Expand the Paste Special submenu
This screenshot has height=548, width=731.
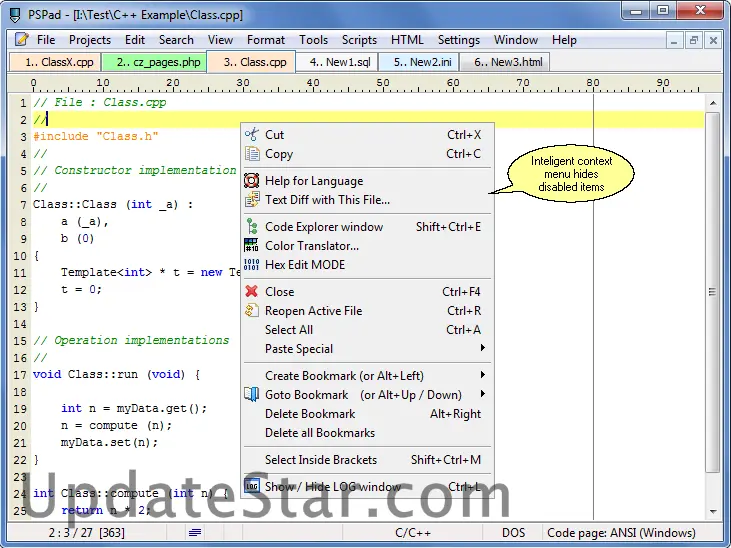pyautogui.click(x=483, y=349)
